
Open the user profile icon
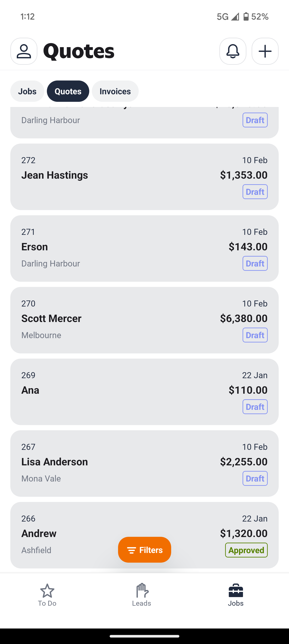[24, 51]
